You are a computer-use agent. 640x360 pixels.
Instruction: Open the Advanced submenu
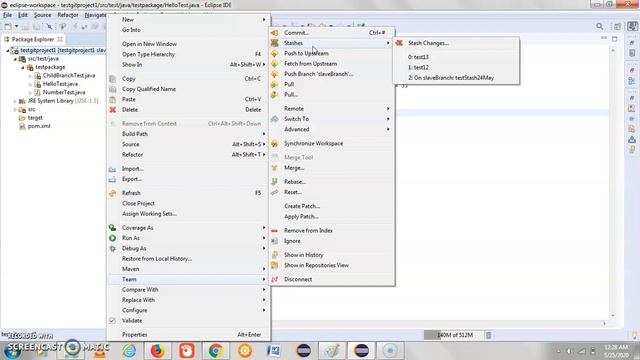tap(332, 129)
